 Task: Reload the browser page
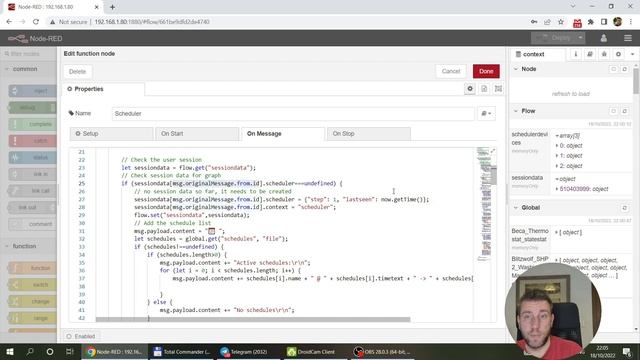pyautogui.click(x=36, y=22)
